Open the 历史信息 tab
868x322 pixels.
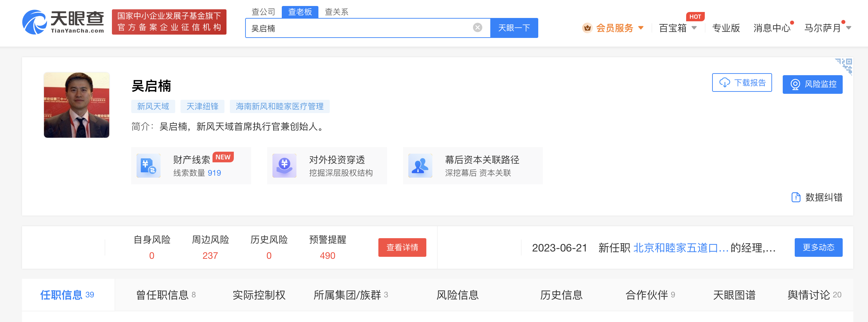[561, 295]
